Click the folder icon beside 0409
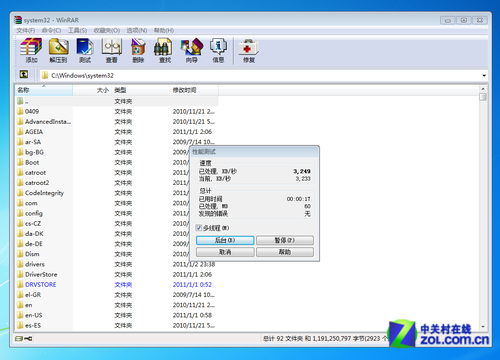Viewport: 500px width, 360px height. click(x=20, y=111)
